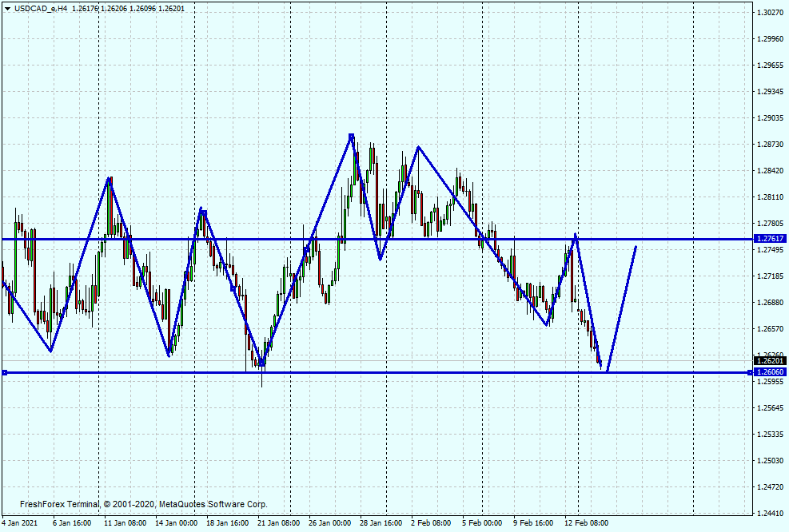The width and height of the screenshot is (789, 532).
Task: Click the current price label 1.26201
Action: click(x=770, y=360)
